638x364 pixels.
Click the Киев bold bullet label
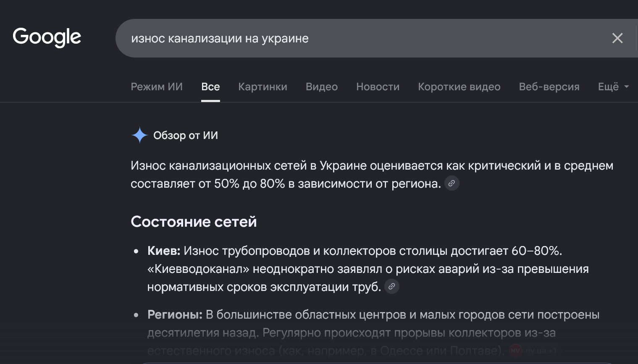(164, 251)
